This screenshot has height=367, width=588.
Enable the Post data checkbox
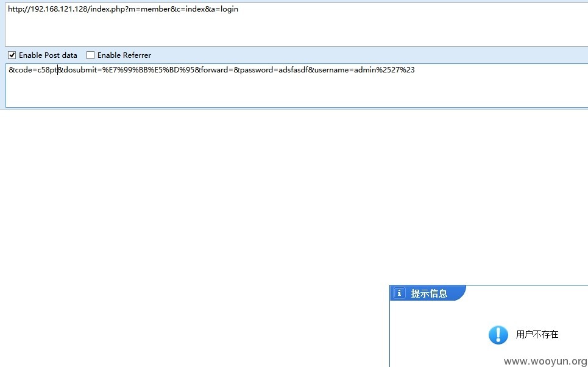click(12, 55)
